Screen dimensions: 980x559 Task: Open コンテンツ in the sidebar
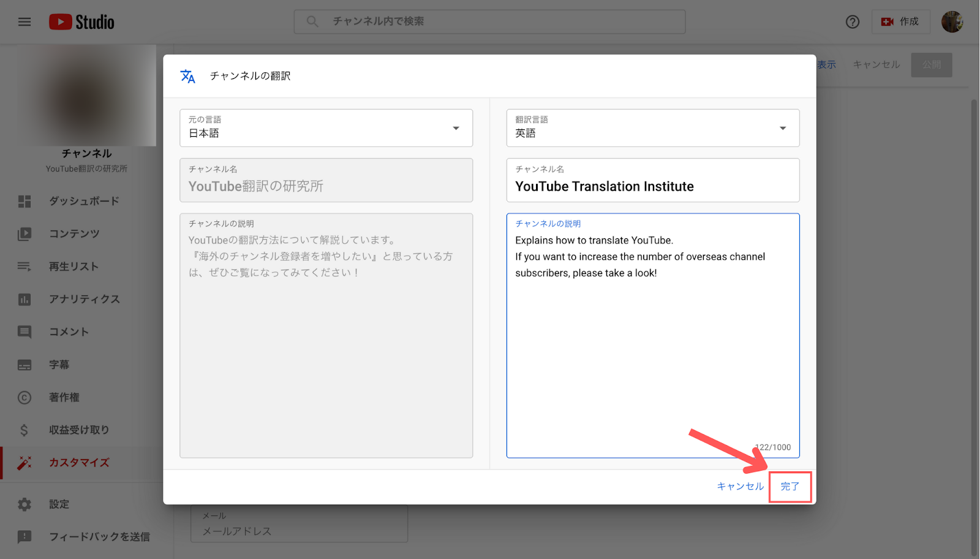(x=74, y=234)
